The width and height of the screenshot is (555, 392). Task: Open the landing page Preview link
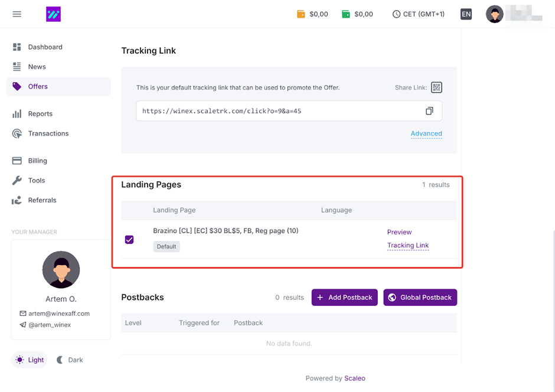(399, 232)
